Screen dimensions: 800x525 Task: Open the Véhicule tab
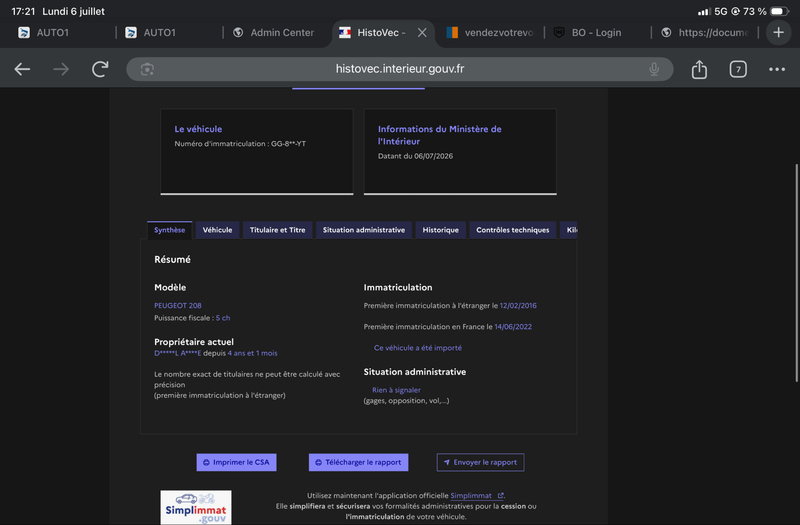click(217, 230)
